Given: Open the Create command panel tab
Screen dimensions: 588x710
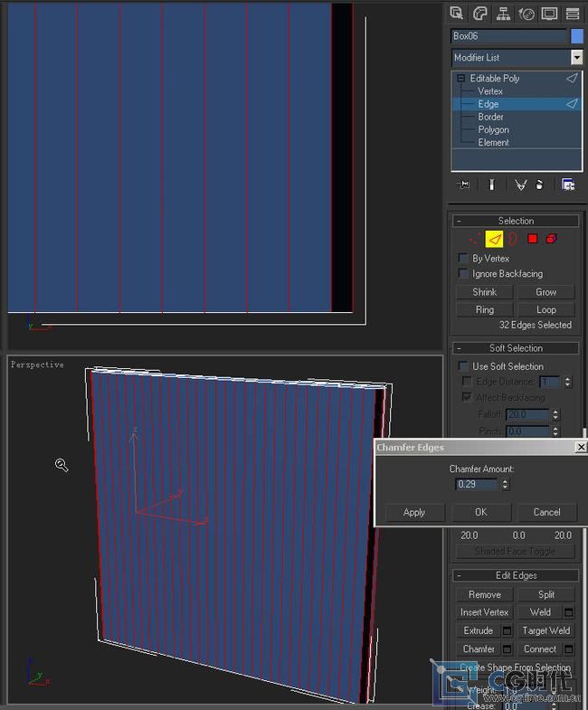Looking at the screenshot, I should coord(457,14).
